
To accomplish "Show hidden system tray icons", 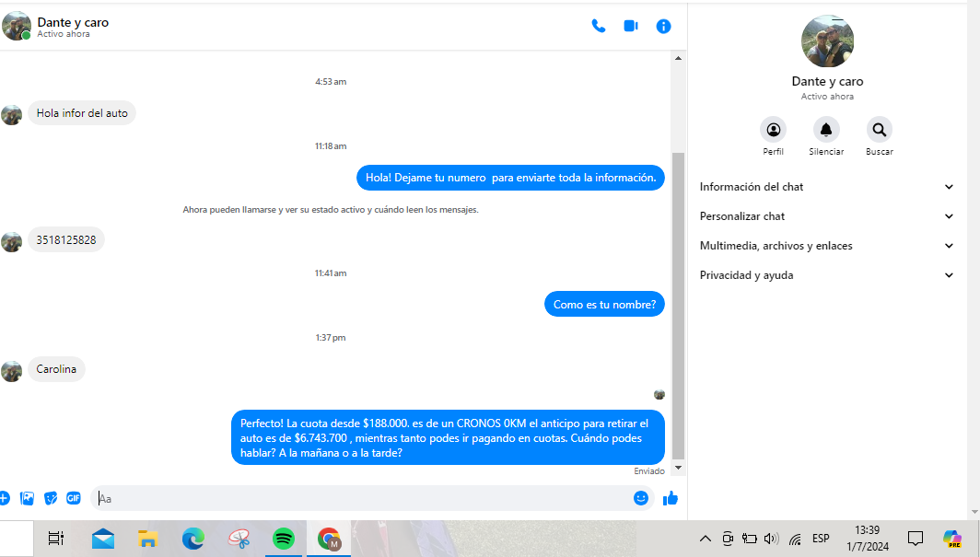I will [705, 539].
